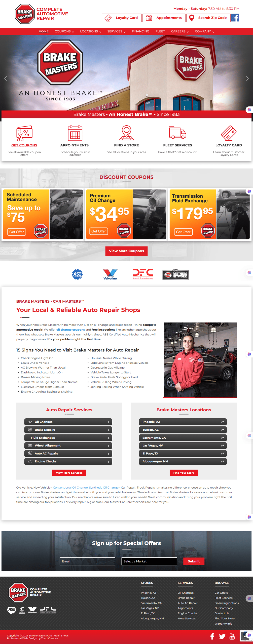
Task: Open the Financing menu item
Action: pyautogui.click(x=140, y=31)
